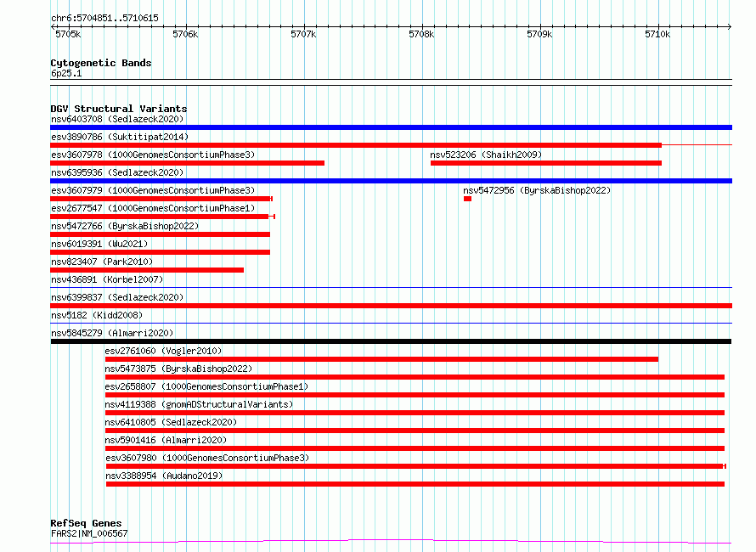756x552 pixels.
Task: Click the nsv6019391 (Wu2021) label
Action: coord(99,244)
